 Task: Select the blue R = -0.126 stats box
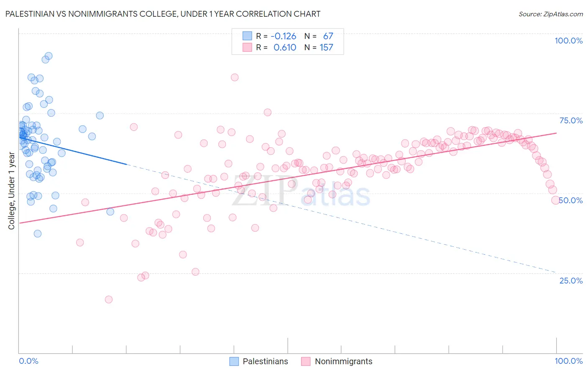(288, 36)
